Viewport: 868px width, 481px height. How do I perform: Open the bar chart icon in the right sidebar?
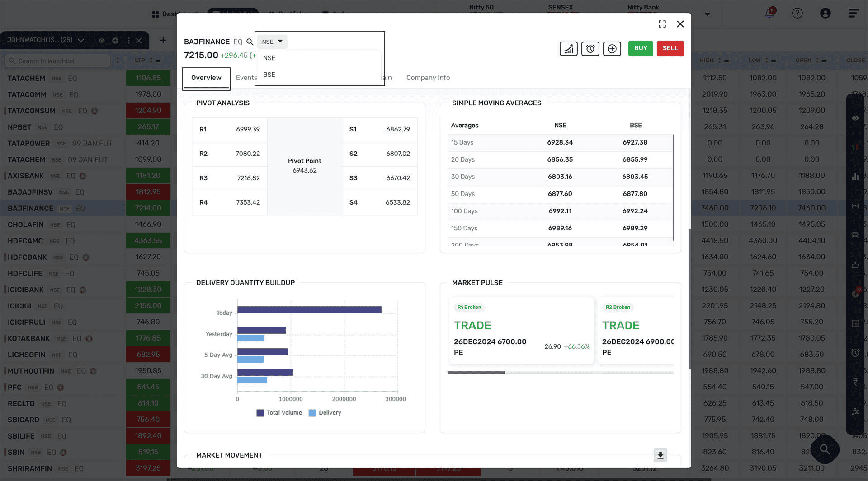(x=855, y=177)
